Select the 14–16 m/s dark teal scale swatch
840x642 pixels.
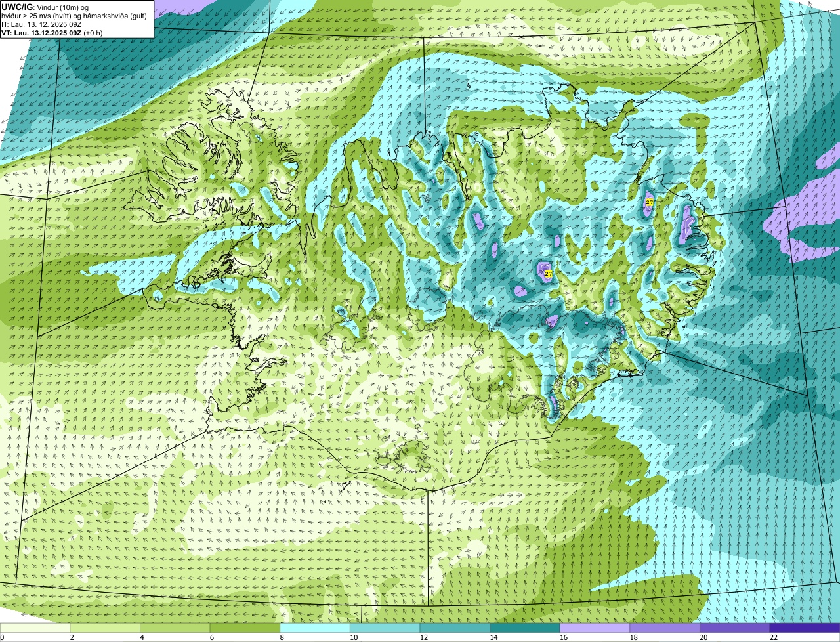525,628
